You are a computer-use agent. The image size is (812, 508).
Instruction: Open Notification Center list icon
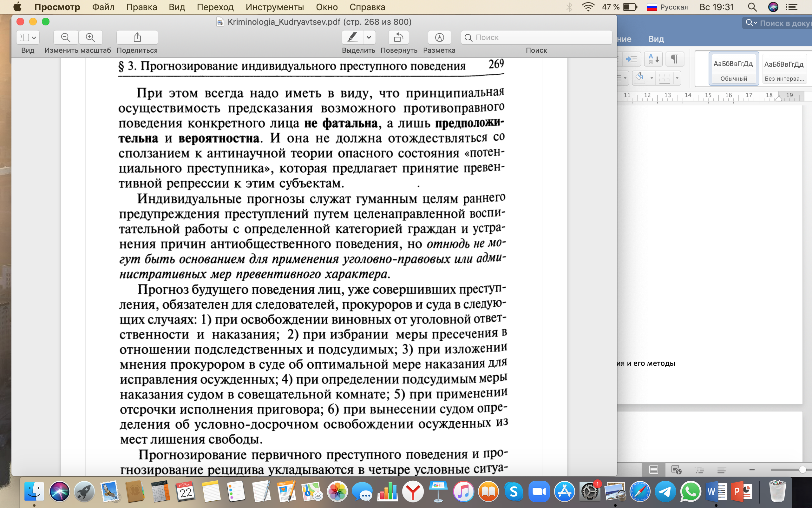[791, 7]
